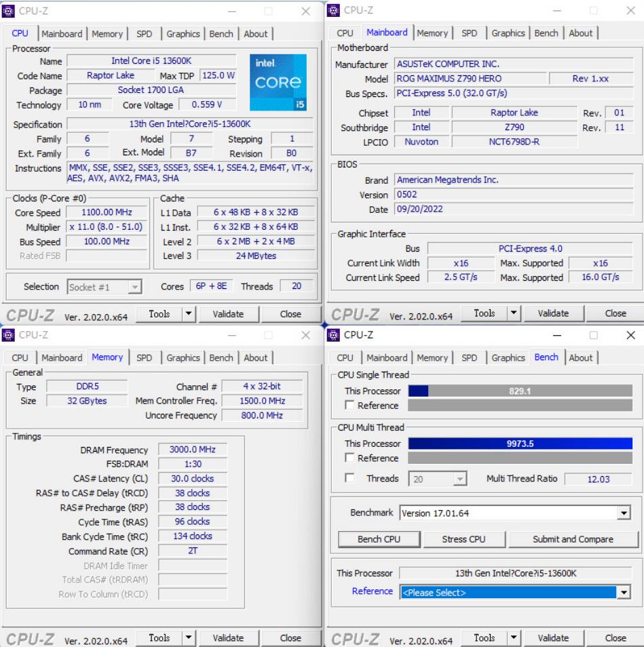Viewport: 644px width, 647px height.
Task: Close the Mainboard CPU-Z window
Action: (x=630, y=11)
